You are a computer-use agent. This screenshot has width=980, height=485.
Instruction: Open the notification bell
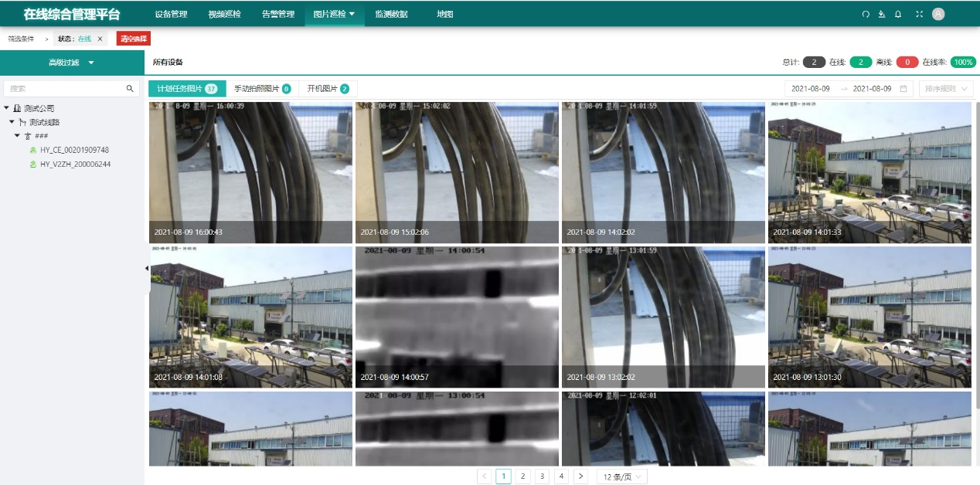(898, 14)
